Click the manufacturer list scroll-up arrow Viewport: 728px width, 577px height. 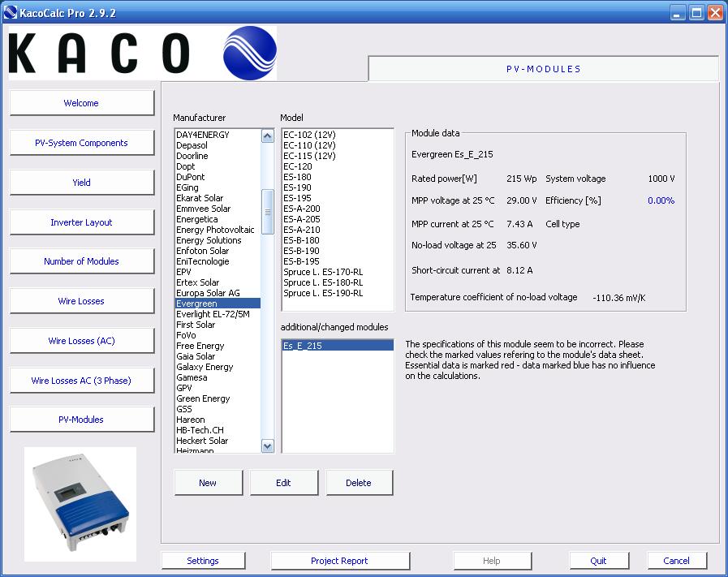pyautogui.click(x=268, y=136)
